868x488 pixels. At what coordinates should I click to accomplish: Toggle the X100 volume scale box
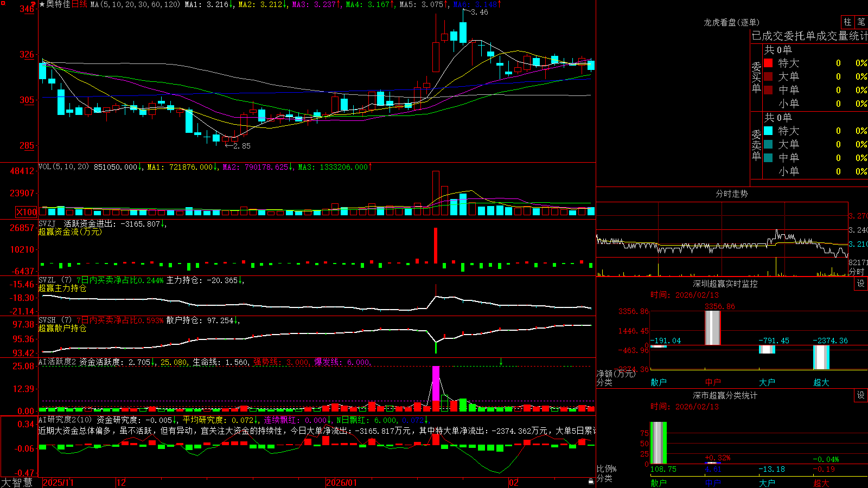[27, 212]
